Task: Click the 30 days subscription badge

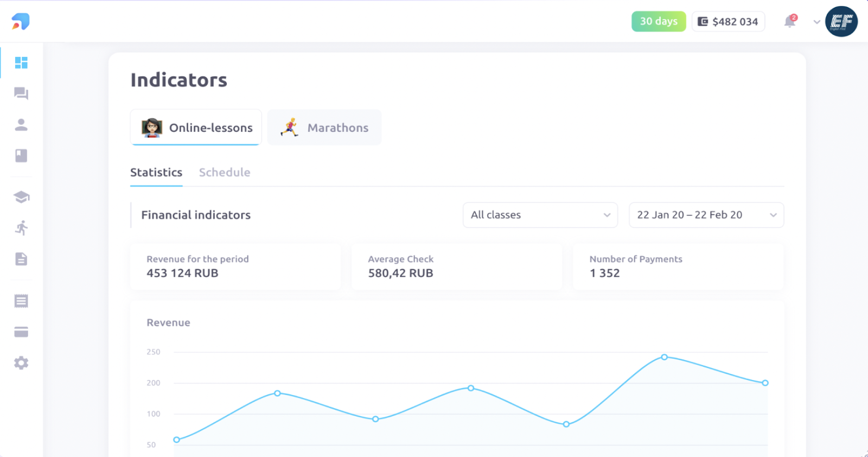Action: point(659,22)
